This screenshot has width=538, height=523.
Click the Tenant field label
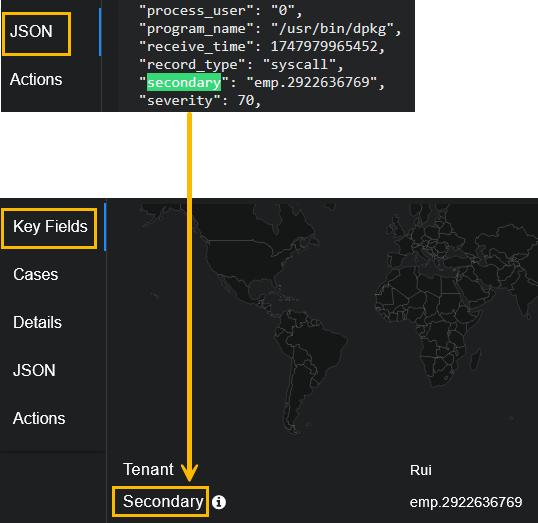click(x=148, y=469)
